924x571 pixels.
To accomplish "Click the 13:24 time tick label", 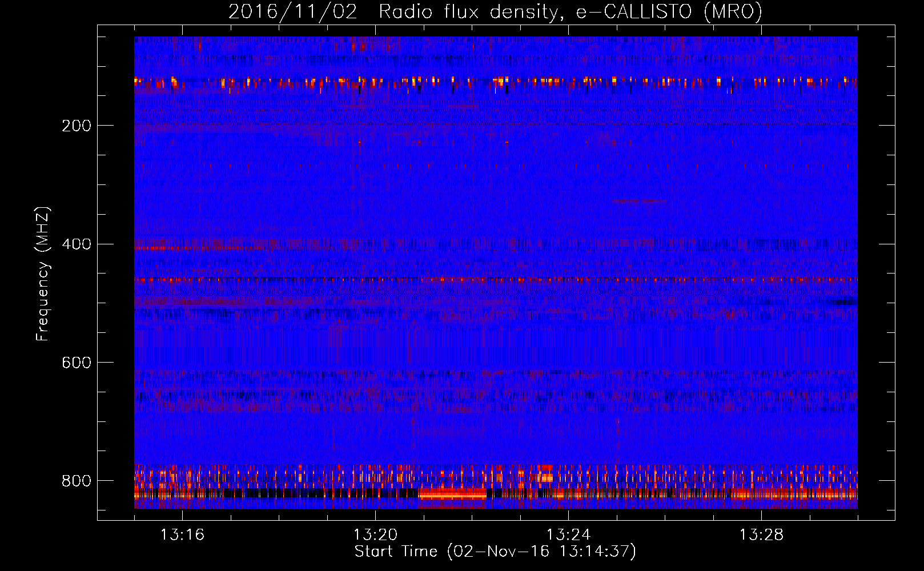I will pyautogui.click(x=568, y=534).
